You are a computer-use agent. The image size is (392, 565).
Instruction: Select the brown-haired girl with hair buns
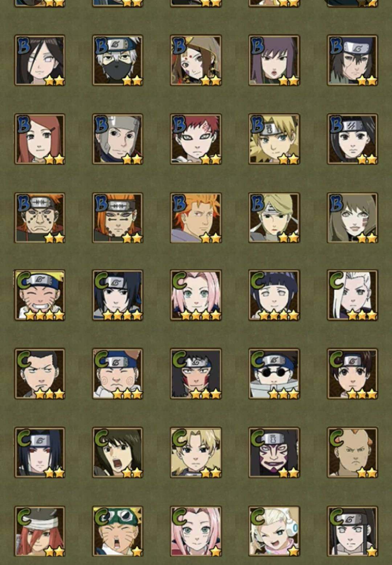(352, 374)
